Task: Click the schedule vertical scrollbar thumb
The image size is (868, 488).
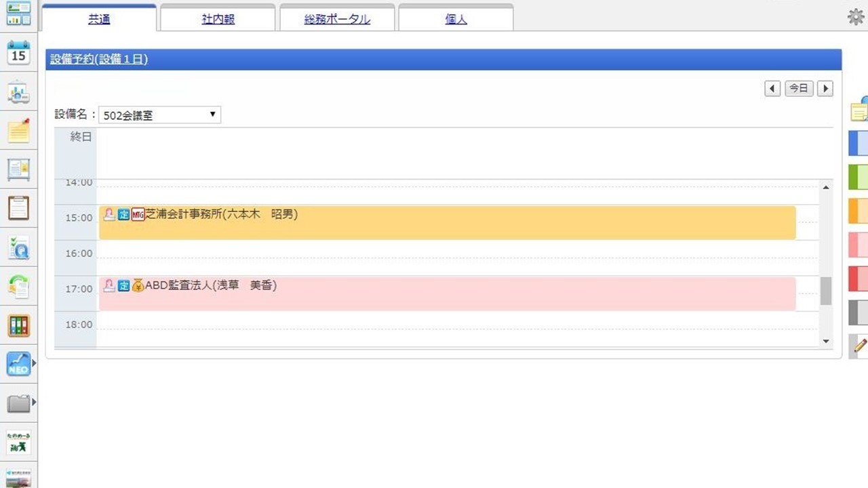Action: point(826,291)
